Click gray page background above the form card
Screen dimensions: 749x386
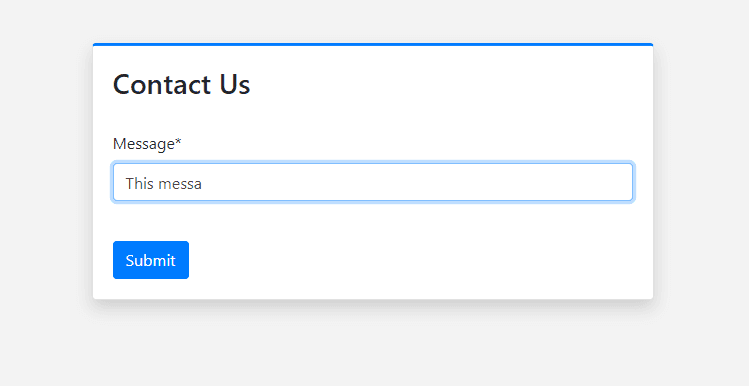373,19
